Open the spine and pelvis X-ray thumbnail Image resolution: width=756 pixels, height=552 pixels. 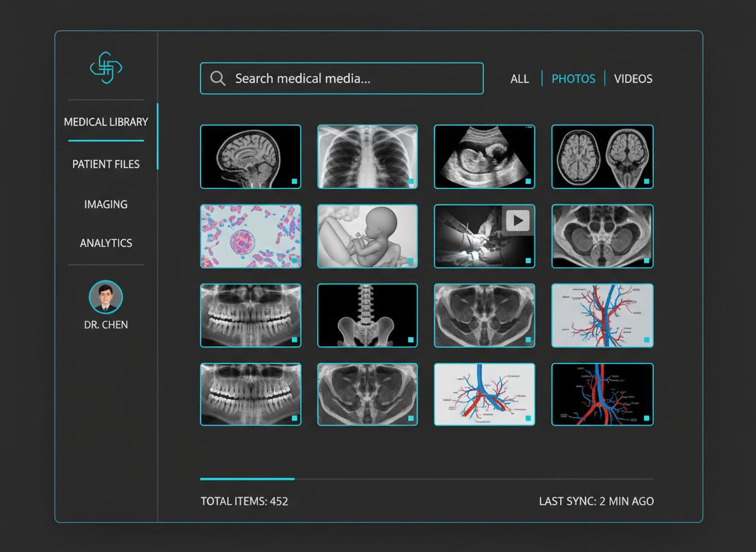point(367,316)
